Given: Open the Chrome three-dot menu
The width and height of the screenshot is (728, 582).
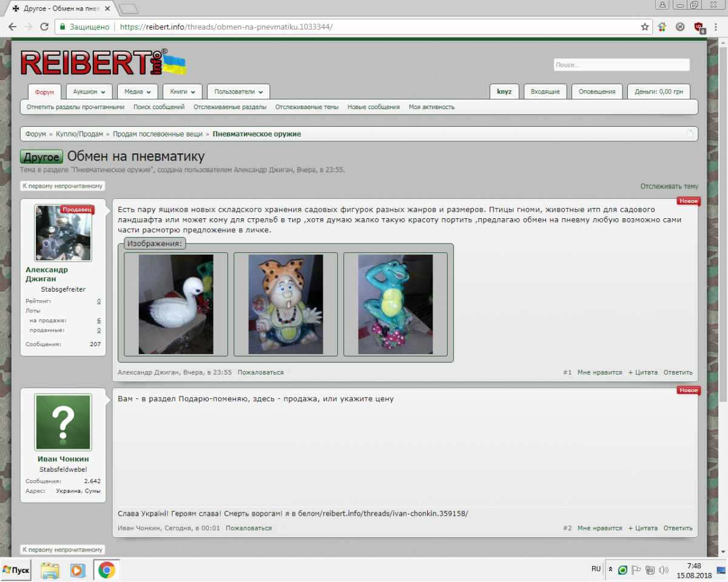Looking at the screenshot, I should 717,27.
